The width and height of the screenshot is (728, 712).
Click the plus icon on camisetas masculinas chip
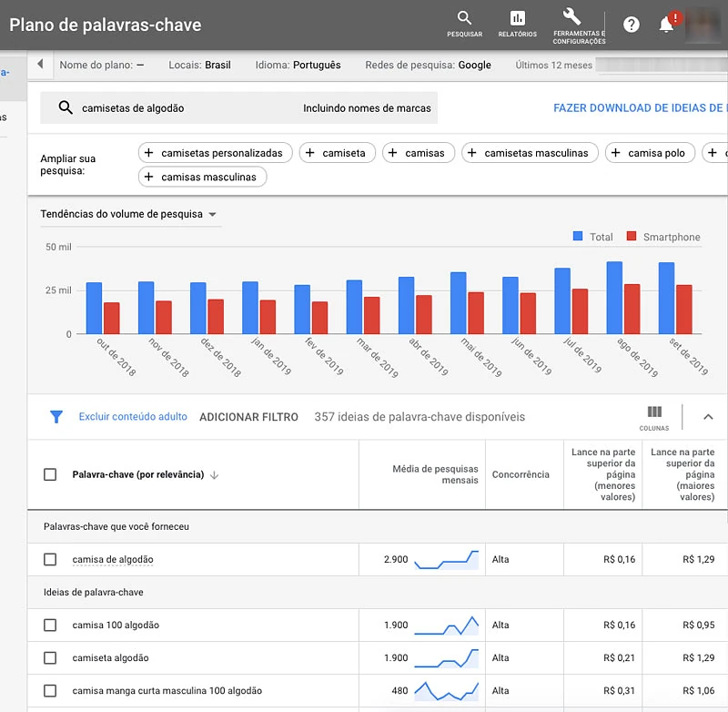tap(472, 153)
